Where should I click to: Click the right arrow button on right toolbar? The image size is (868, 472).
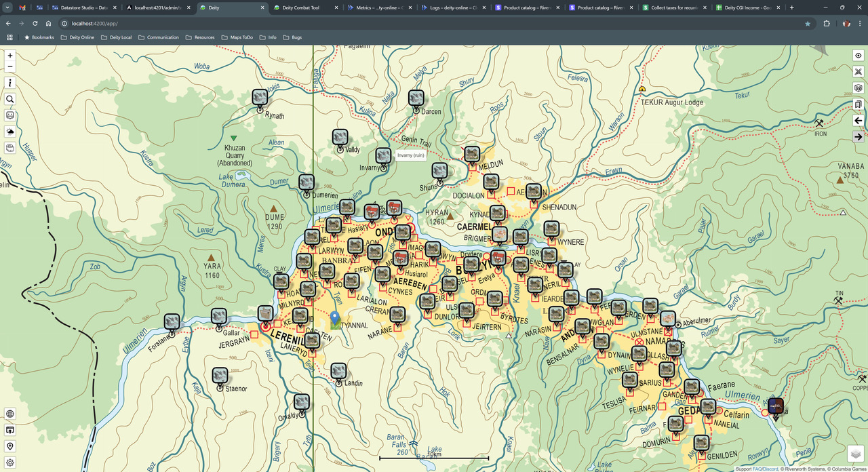tap(858, 137)
